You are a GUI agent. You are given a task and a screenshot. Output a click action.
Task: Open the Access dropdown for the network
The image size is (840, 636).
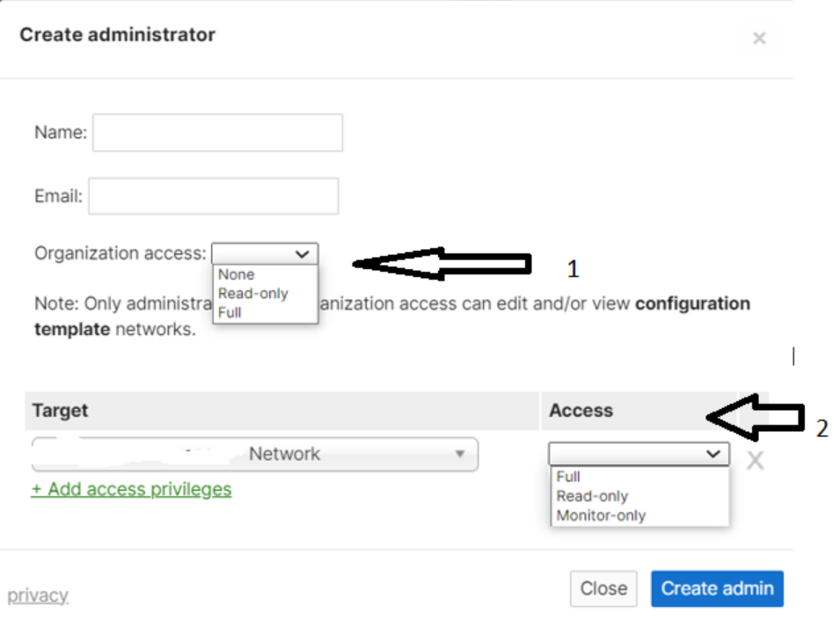click(x=639, y=454)
